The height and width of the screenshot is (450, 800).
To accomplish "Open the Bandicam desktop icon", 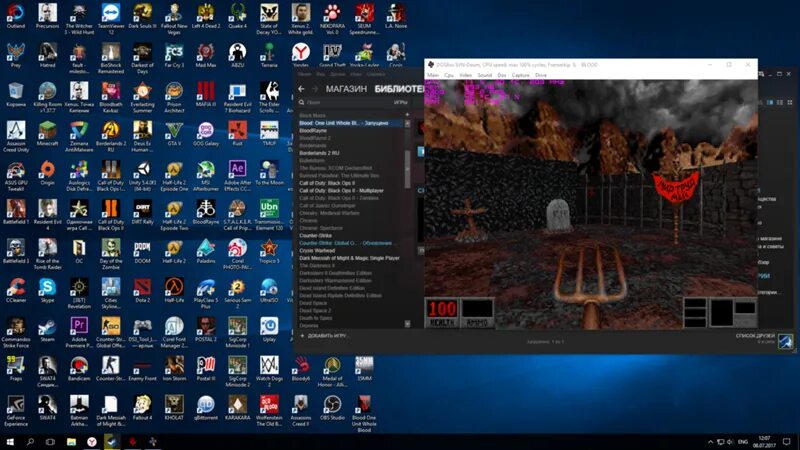I will click(79, 369).
